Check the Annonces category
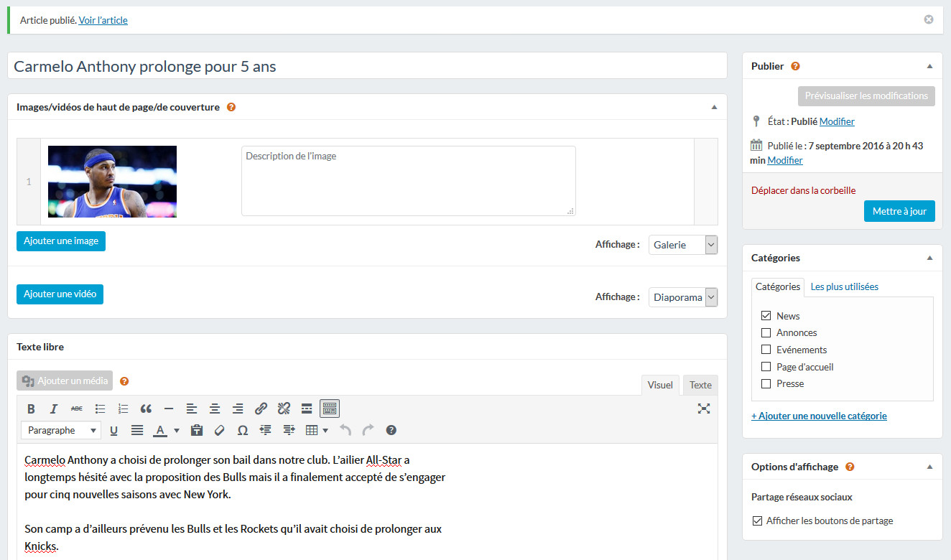951x560 pixels. (x=766, y=332)
